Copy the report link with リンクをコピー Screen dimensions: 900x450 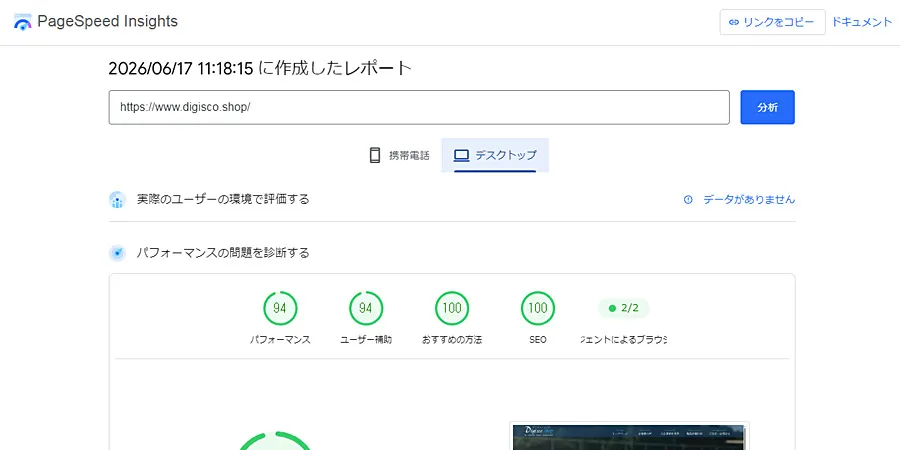pos(773,22)
